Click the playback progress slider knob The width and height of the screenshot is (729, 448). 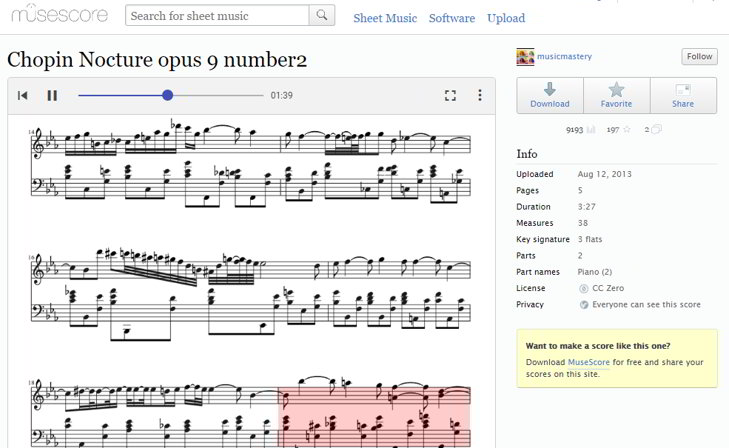(x=168, y=95)
